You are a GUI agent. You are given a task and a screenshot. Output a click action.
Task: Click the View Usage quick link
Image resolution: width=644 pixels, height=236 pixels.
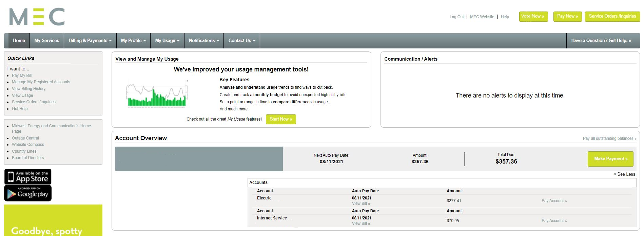coord(22,95)
